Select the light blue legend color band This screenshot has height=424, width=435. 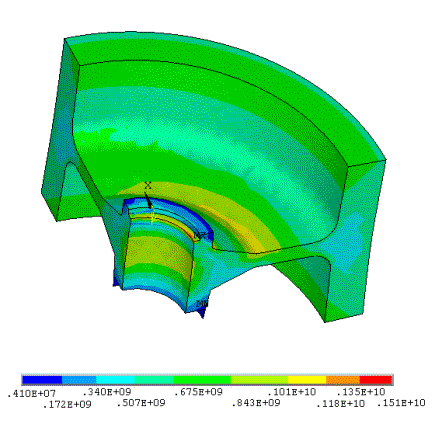(79, 380)
